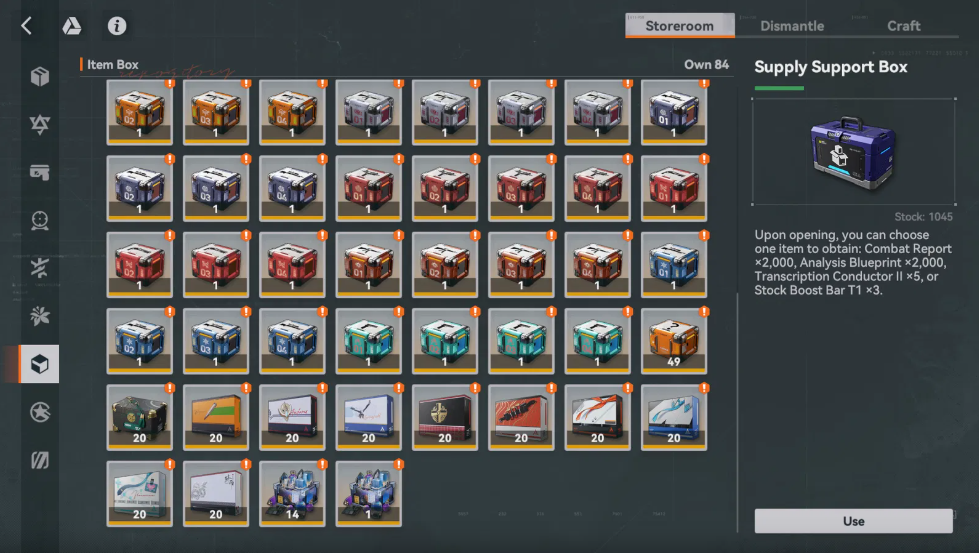The image size is (979, 553).
Task: Open the plant sprout sidebar category
Action: [40, 268]
